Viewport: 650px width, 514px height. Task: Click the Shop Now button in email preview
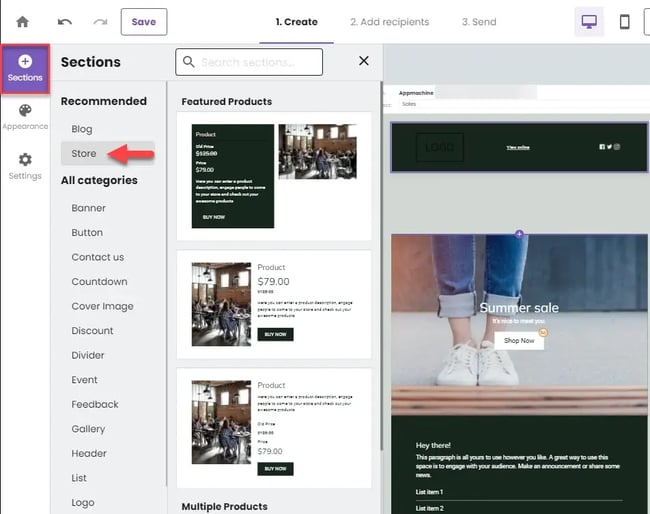point(518,340)
